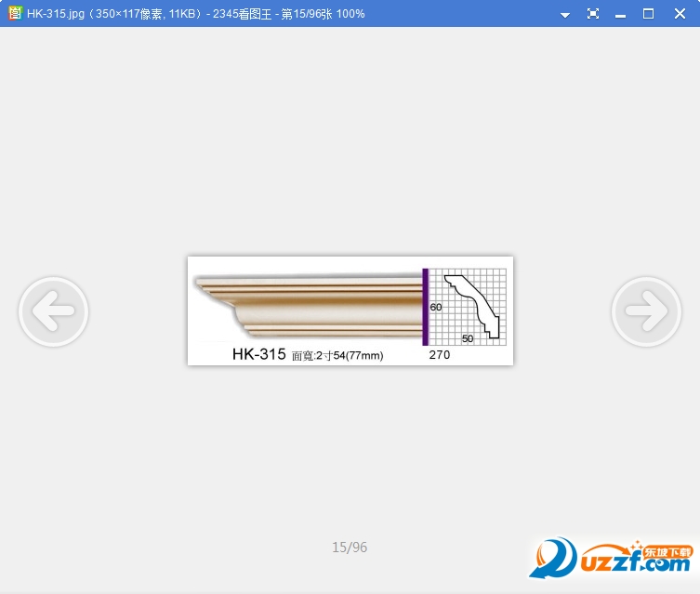The height and width of the screenshot is (594, 700).
Task: Open the title bar dropdown menu arrow
Action: (564, 15)
